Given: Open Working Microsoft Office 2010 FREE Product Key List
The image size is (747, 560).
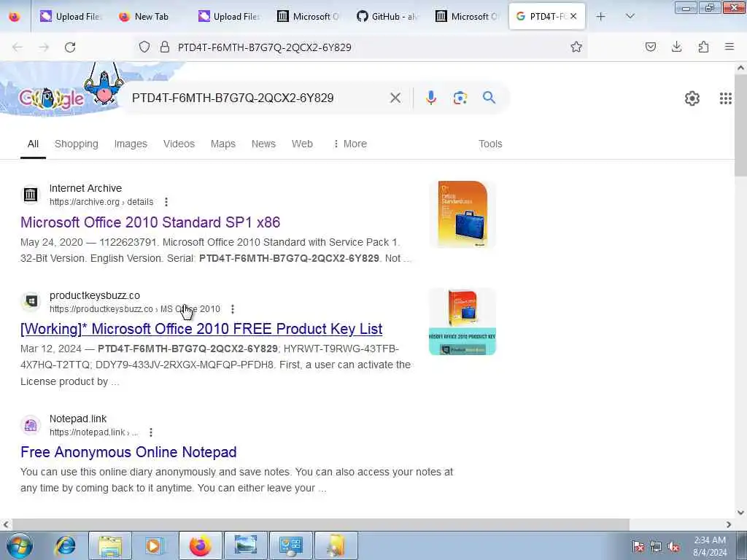Looking at the screenshot, I should [x=201, y=329].
